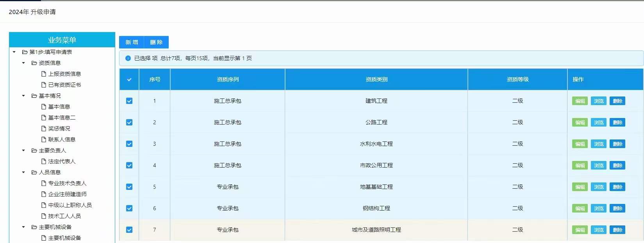Viewport: 644px width, 243px height.
Task: Click the 资质类别 column header
Action: 376,79
